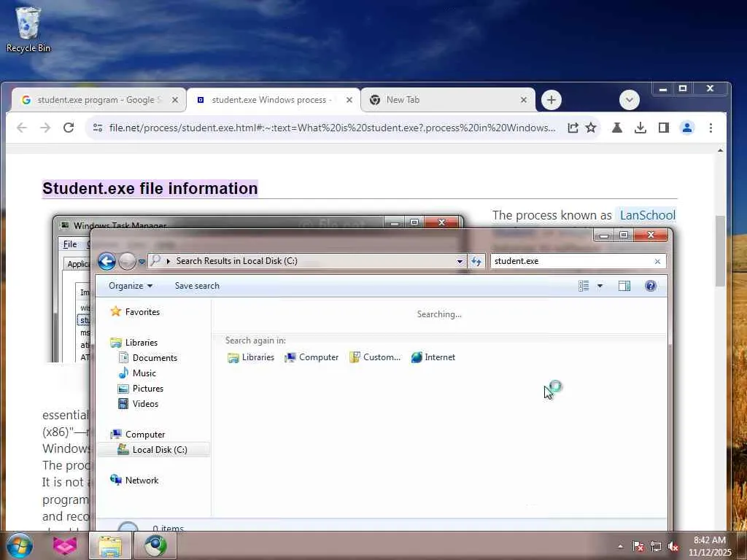Image resolution: width=747 pixels, height=560 pixels.
Task: Switch to the New Tab tab
Action: tap(447, 100)
